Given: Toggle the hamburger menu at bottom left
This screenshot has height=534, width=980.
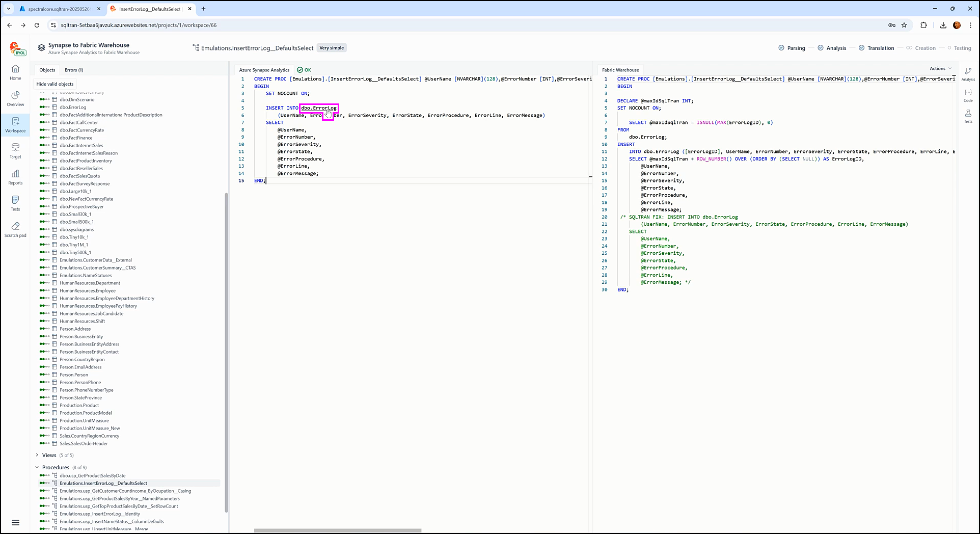Looking at the screenshot, I should coord(15,522).
